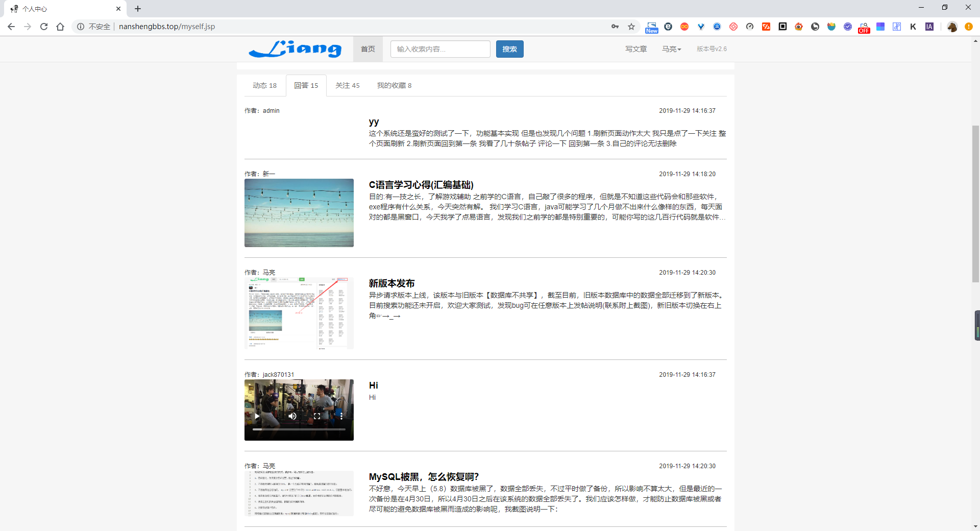The height and width of the screenshot is (531, 980).
Task: Switch to the 关注 45 tab
Action: pos(348,85)
